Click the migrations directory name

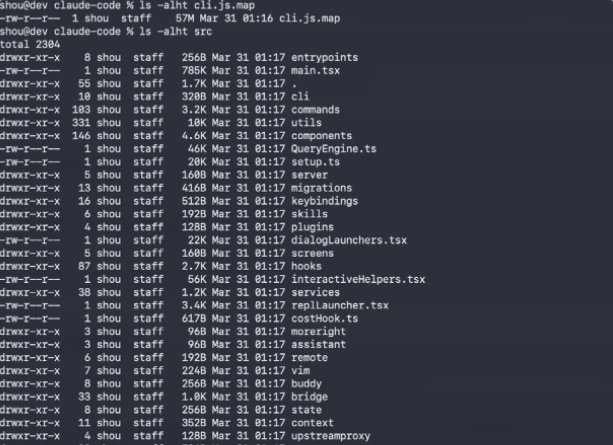tap(321, 187)
